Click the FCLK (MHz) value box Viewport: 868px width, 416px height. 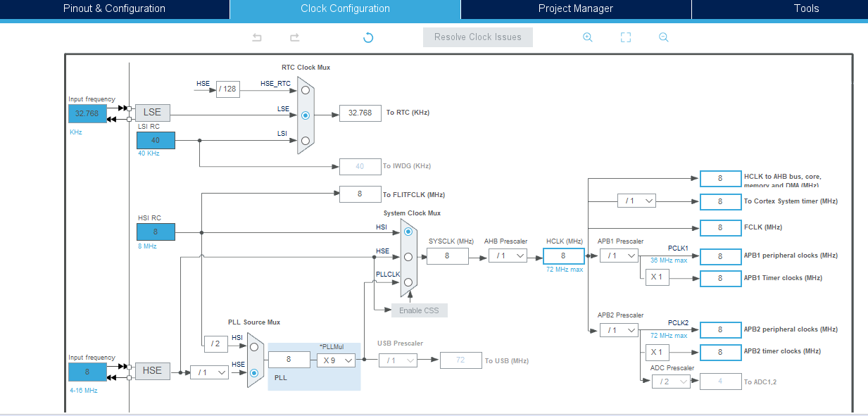pos(721,227)
